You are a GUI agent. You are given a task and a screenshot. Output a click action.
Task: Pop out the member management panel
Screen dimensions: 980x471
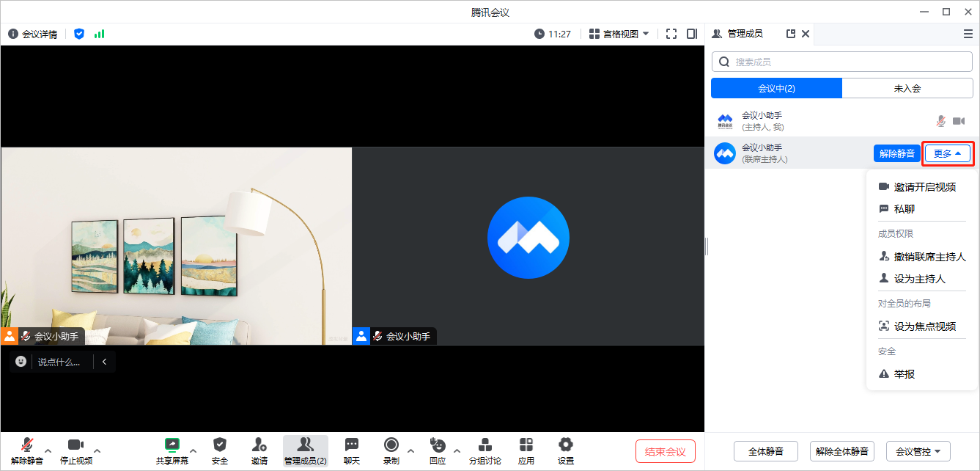791,34
